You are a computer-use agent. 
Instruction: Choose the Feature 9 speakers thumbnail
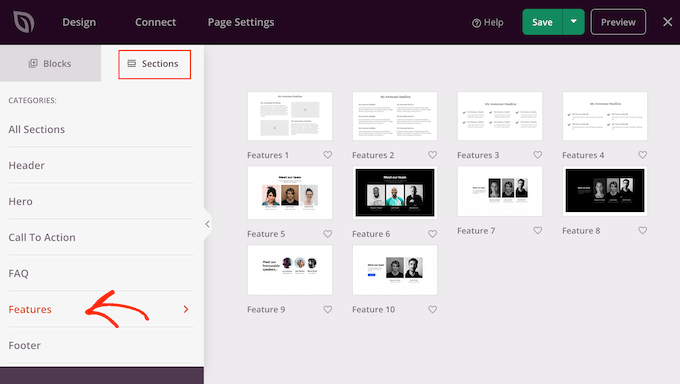(x=290, y=270)
